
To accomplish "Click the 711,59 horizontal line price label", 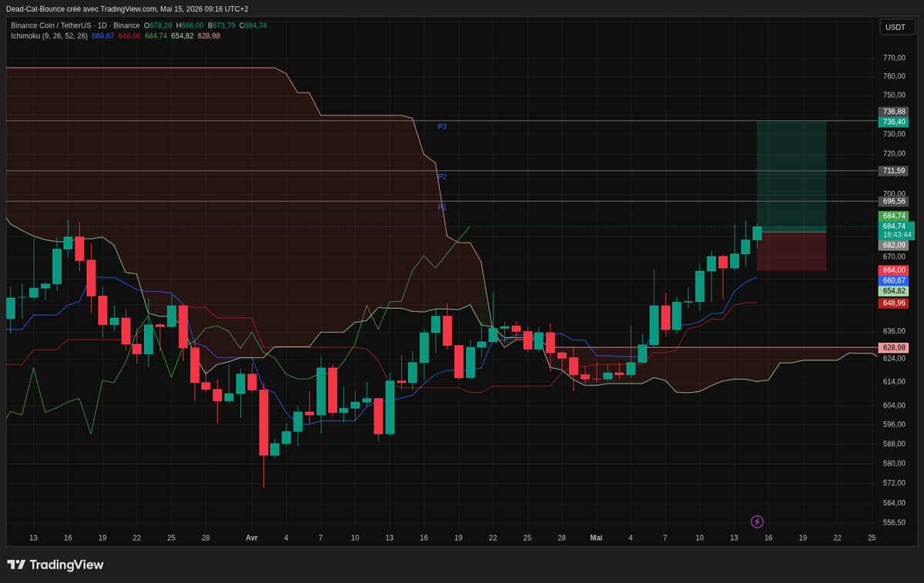I will (894, 171).
